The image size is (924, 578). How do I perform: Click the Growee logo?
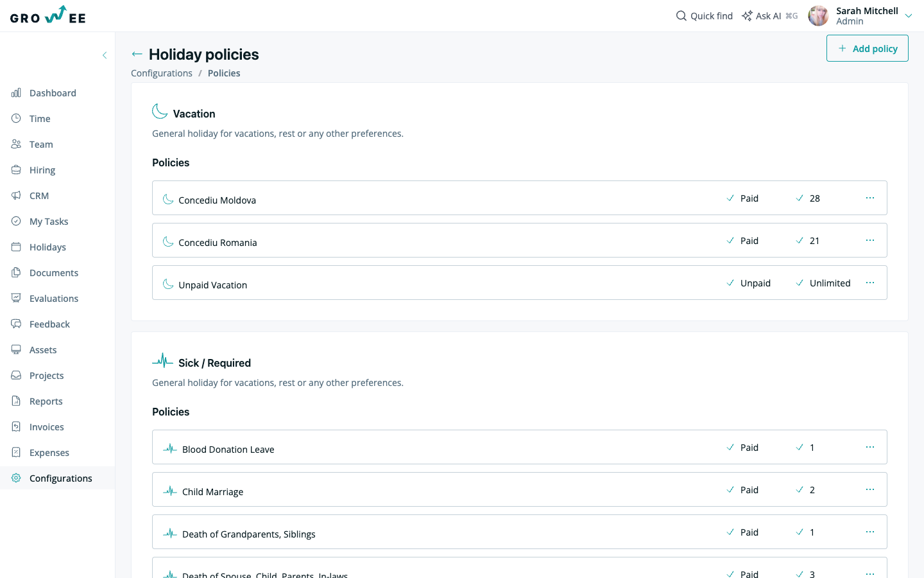point(48,15)
